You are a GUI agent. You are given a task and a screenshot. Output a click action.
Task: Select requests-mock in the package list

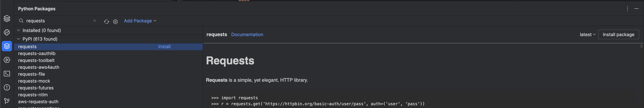click(x=34, y=81)
